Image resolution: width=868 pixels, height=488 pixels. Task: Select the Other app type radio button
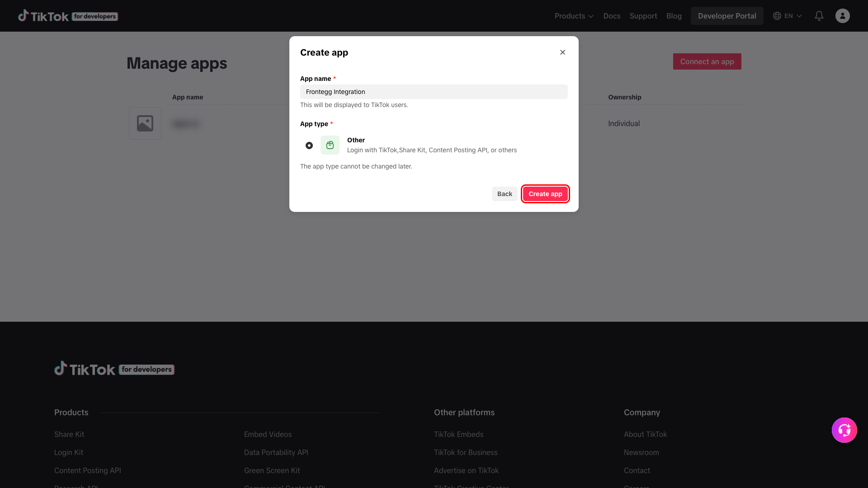309,145
